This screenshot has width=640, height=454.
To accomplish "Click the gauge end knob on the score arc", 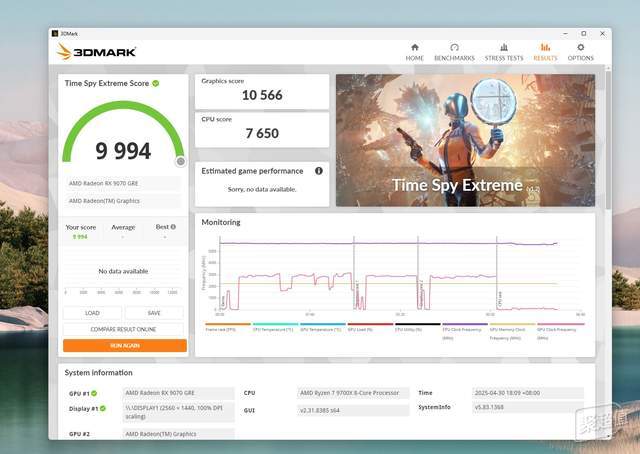I will tap(180, 162).
